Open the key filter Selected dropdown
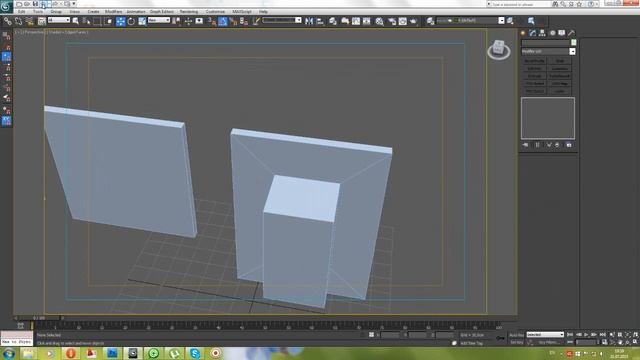The width and height of the screenshot is (640, 360). (x=545, y=335)
